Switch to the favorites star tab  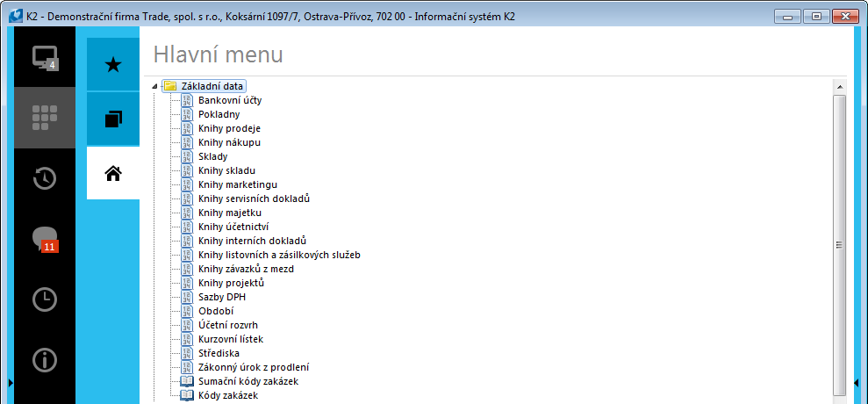113,65
